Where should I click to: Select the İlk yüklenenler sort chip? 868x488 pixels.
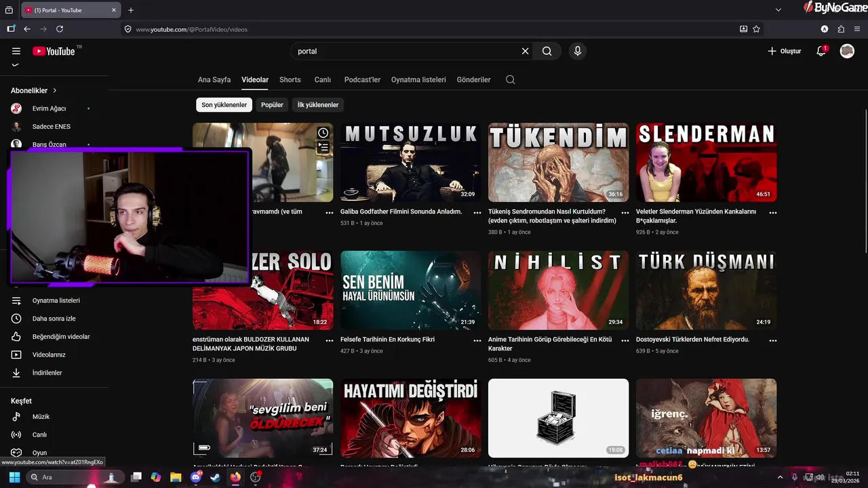(x=318, y=105)
